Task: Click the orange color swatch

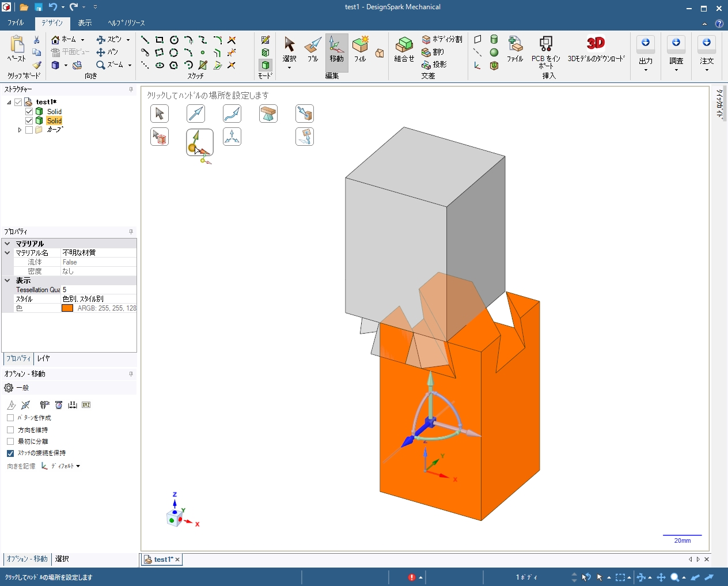Action: [67, 308]
